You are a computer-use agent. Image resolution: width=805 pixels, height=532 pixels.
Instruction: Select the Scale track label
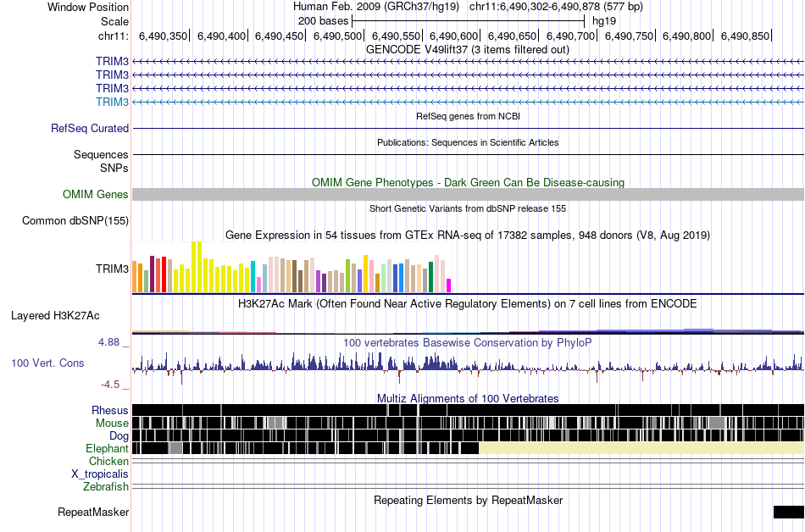point(114,21)
